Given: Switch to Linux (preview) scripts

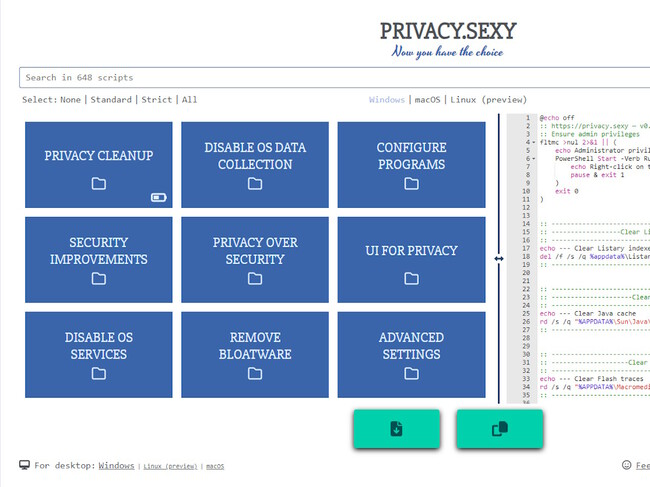Looking at the screenshot, I should 488,100.
